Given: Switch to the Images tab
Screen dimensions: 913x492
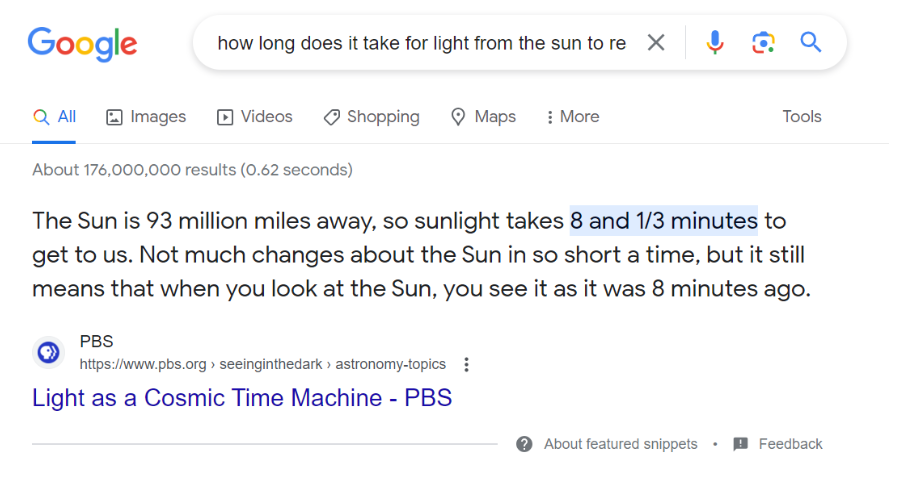Looking at the screenshot, I should (146, 117).
